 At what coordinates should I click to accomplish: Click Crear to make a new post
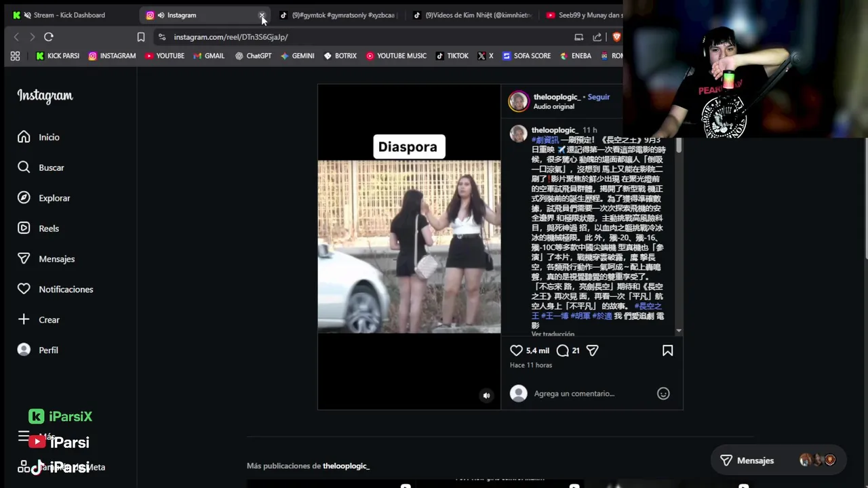tap(39, 320)
